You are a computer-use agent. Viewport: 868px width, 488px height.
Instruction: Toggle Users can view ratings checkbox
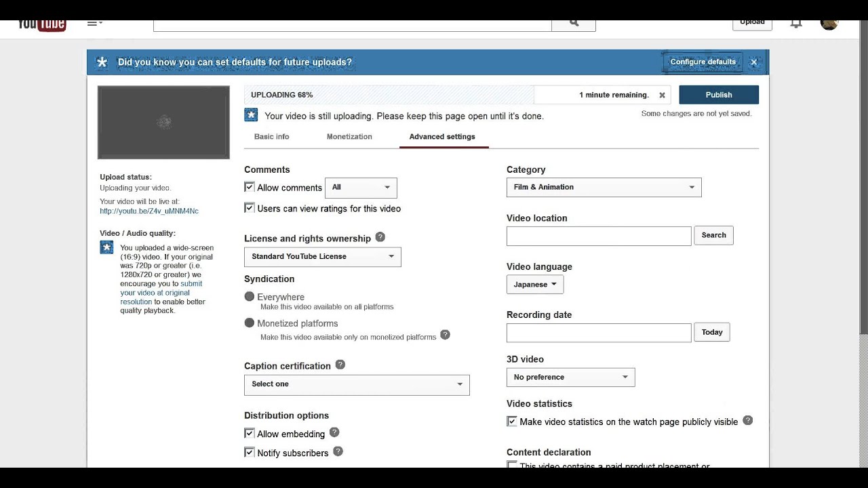point(250,208)
